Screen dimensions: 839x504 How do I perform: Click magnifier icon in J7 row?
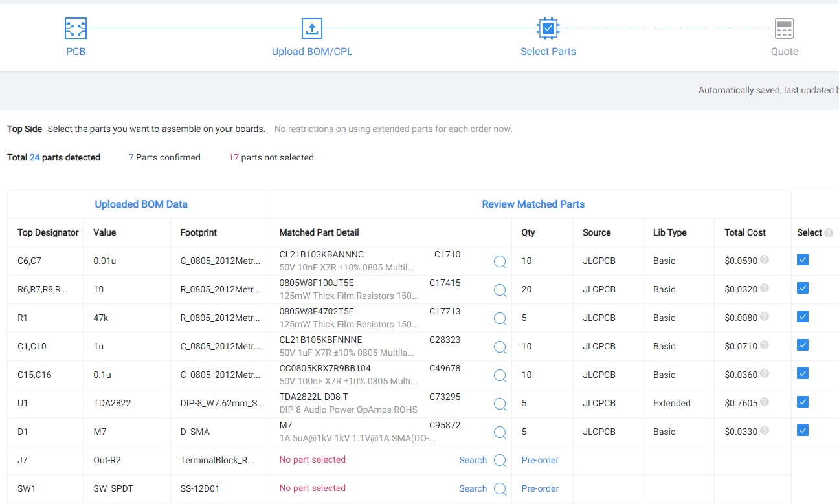point(500,461)
